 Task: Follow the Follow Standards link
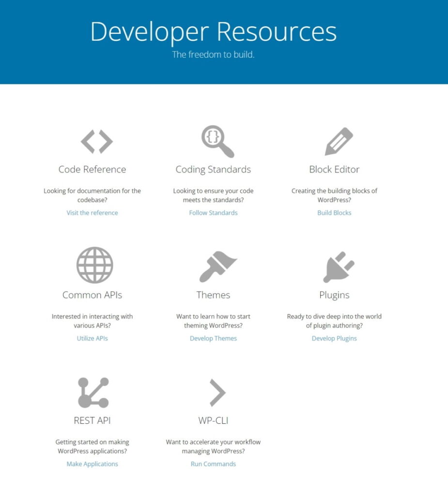tap(213, 213)
